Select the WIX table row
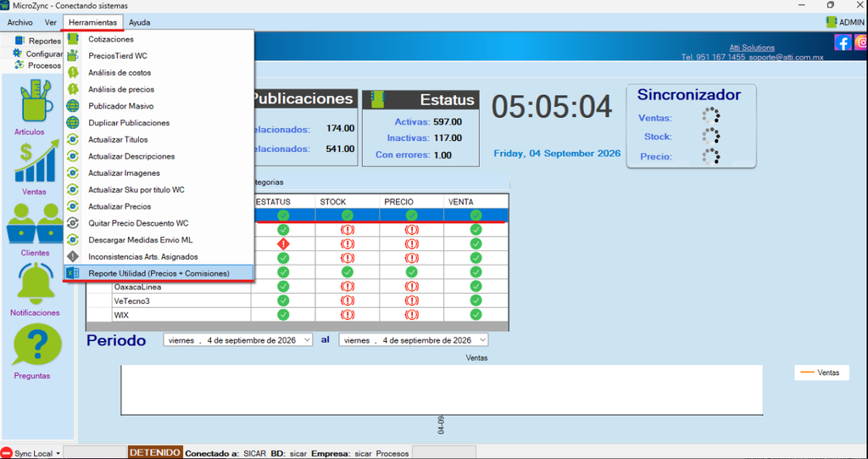The width and height of the screenshot is (868, 459). coord(298,315)
